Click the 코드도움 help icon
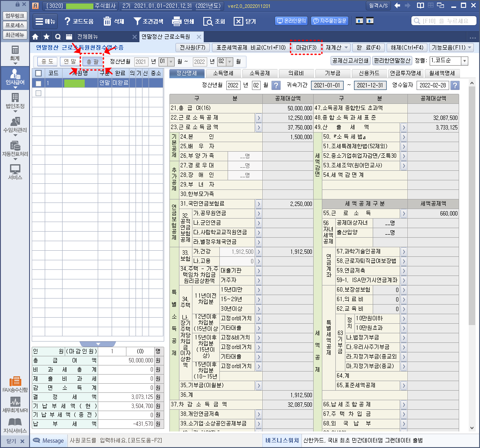 pyautogui.click(x=79, y=21)
